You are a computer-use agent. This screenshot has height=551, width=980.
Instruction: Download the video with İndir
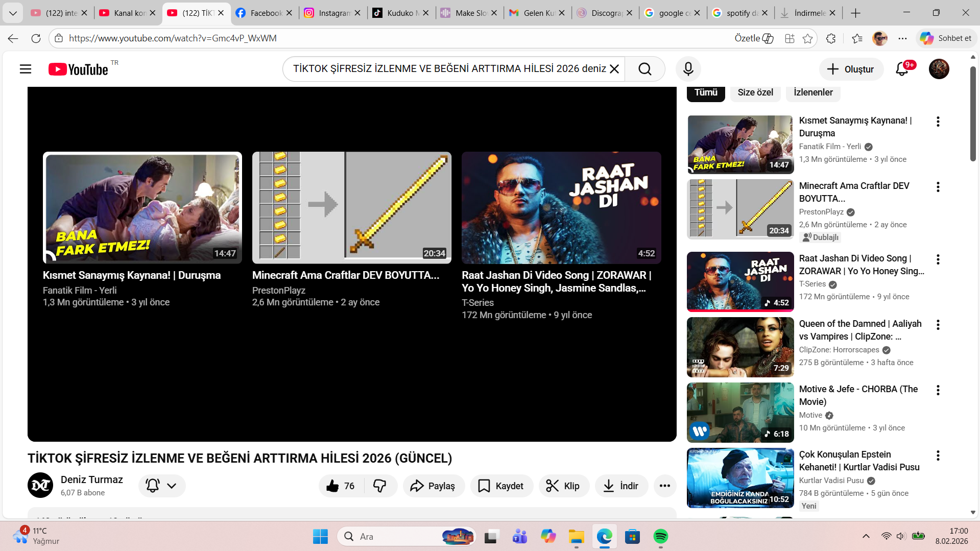pyautogui.click(x=621, y=486)
